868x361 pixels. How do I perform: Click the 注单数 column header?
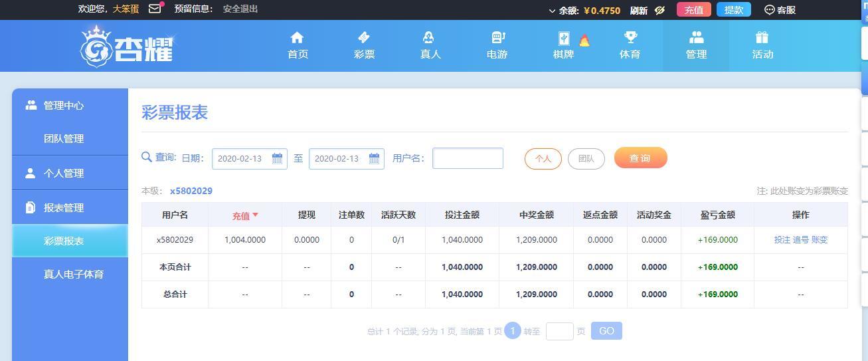pyautogui.click(x=351, y=215)
